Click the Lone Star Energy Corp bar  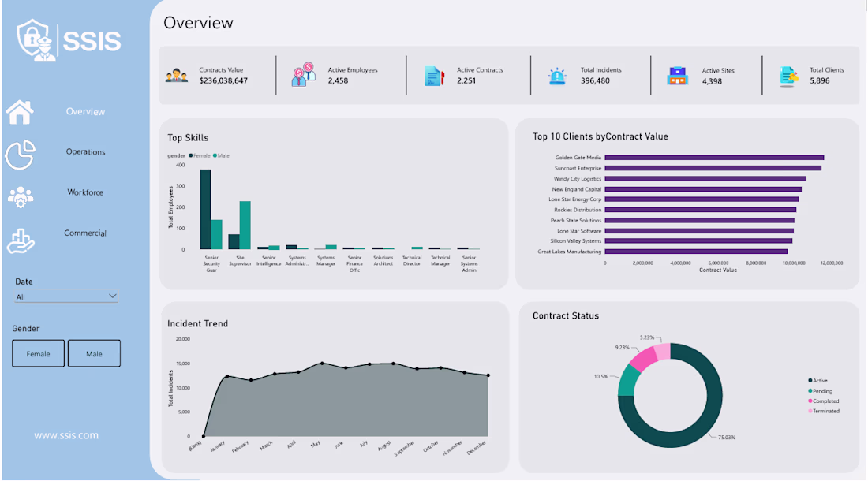point(702,199)
